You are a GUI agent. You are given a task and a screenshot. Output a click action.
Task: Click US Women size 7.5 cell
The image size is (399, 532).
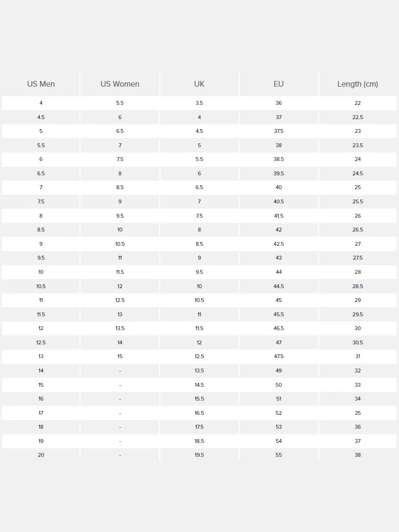point(120,160)
